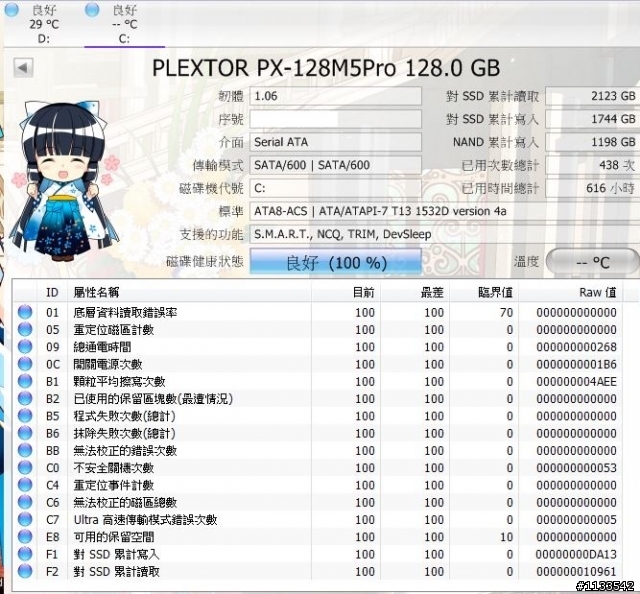Open health status 良好 (100 %) button

pos(336,262)
